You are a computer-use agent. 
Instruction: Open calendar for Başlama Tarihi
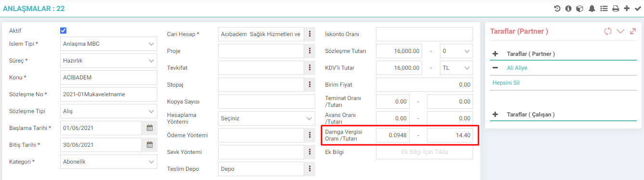point(149,128)
